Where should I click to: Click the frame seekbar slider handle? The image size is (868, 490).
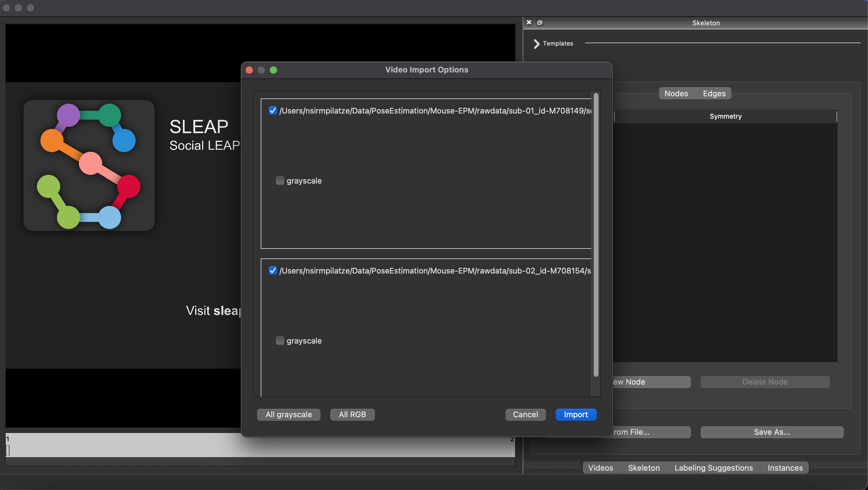pos(8,450)
